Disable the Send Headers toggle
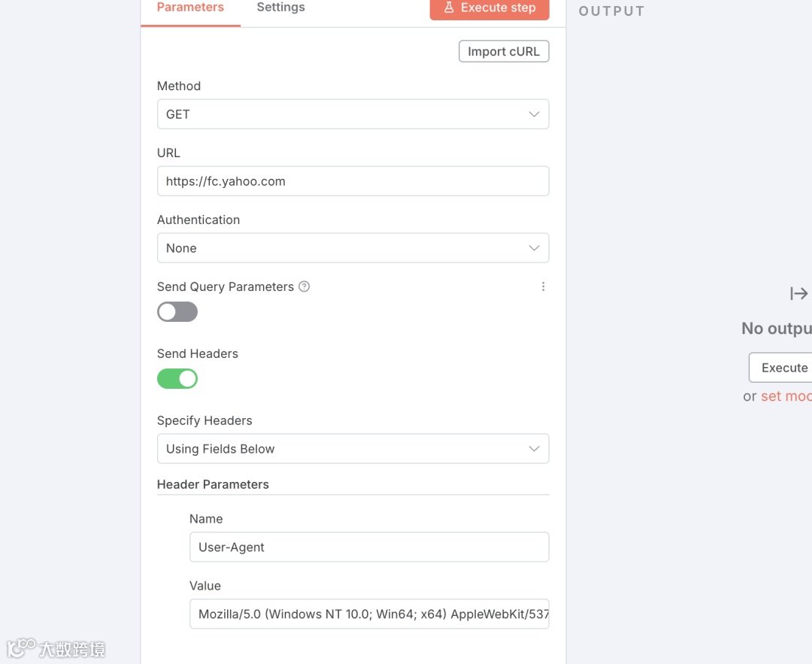This screenshot has width=812, height=664. tap(177, 379)
